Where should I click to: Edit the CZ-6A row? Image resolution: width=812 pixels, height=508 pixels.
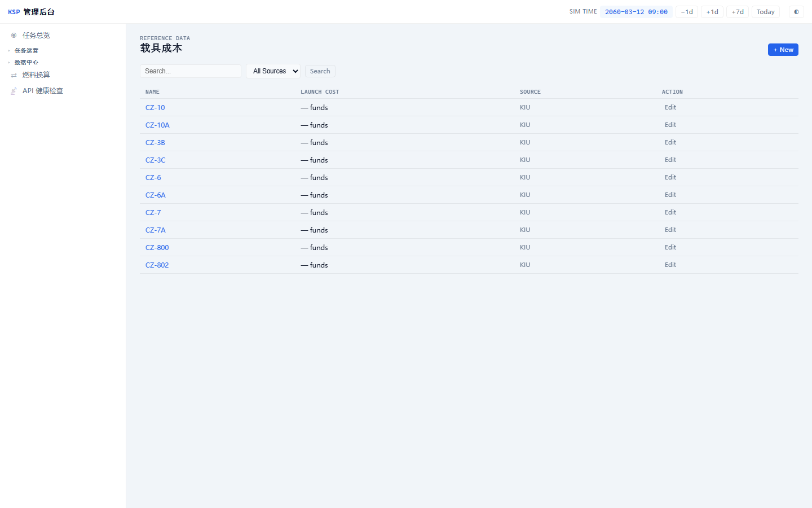(670, 195)
